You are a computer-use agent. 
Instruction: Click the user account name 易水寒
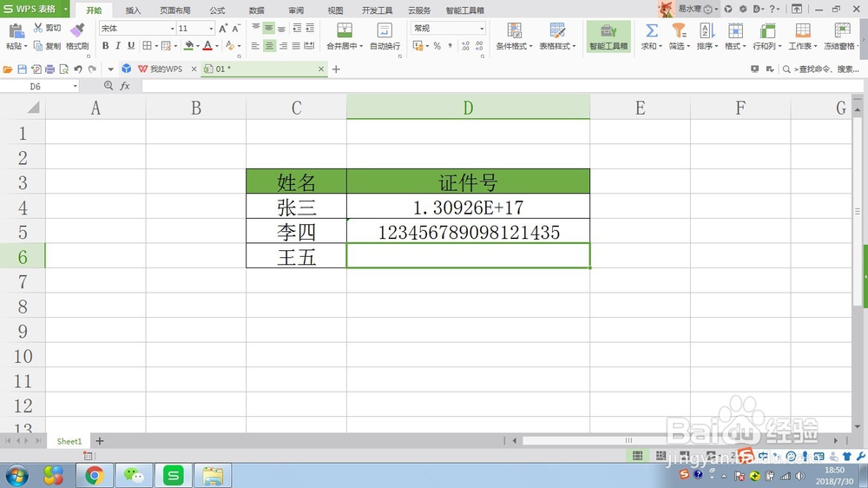coord(690,9)
